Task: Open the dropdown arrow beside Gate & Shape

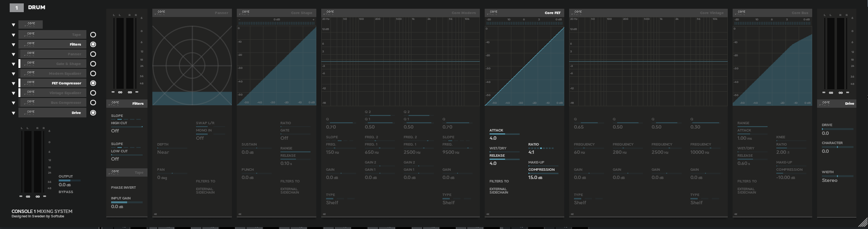Action: click(x=14, y=64)
